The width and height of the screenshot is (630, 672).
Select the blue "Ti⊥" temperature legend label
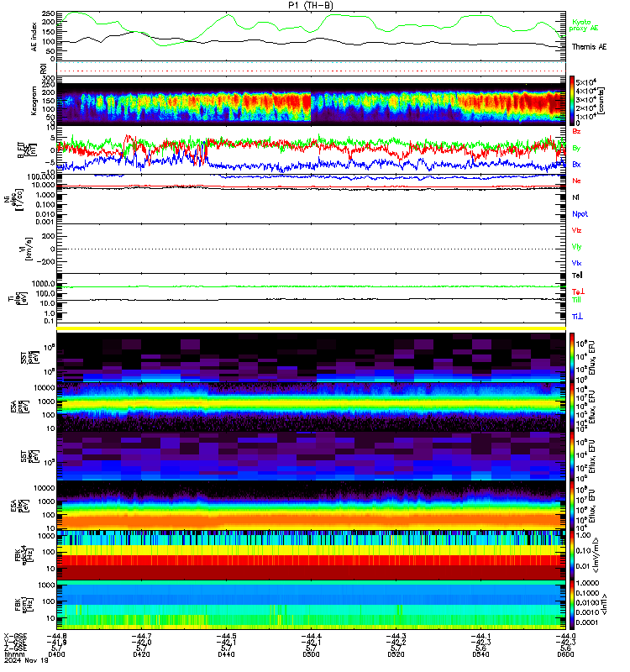[577, 317]
